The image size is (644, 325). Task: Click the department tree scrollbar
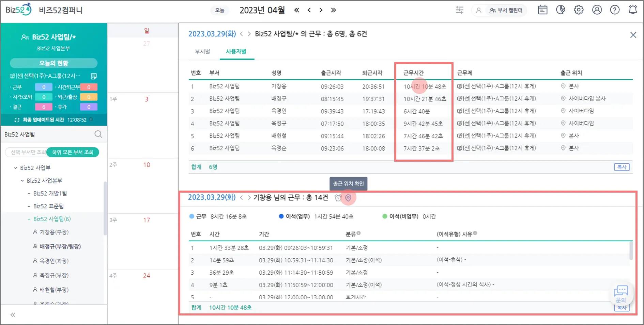point(105,208)
